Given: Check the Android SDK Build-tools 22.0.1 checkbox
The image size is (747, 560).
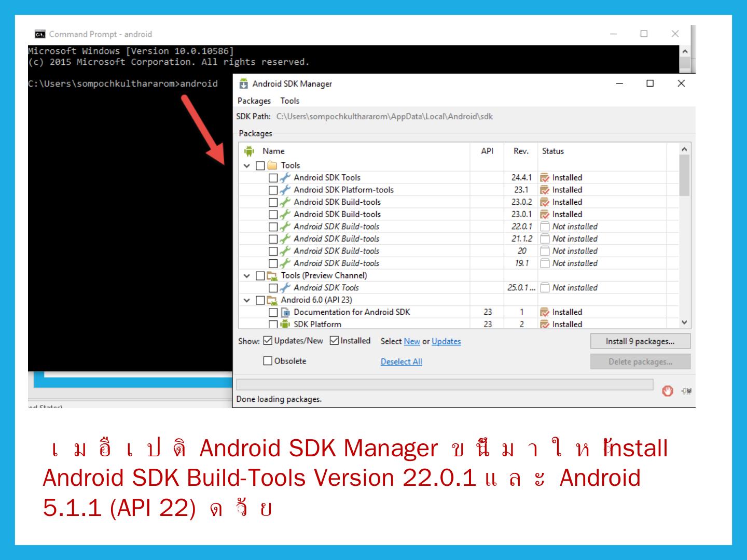Looking at the screenshot, I should (x=273, y=227).
